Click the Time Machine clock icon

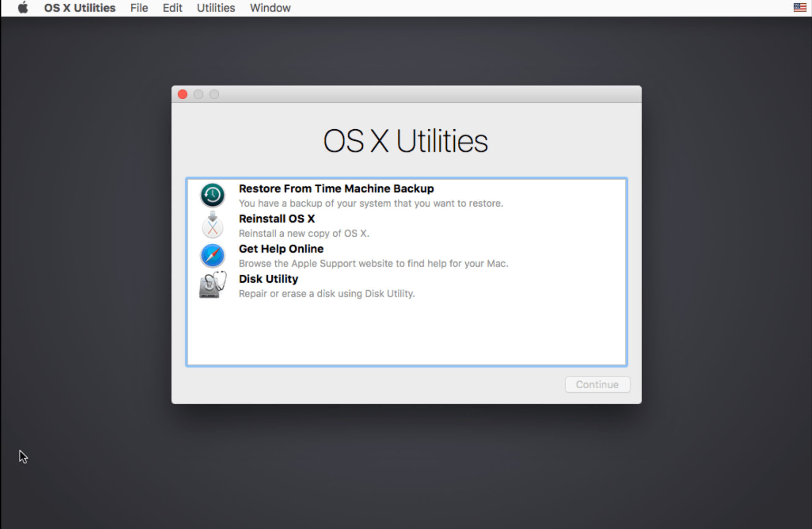(212, 195)
